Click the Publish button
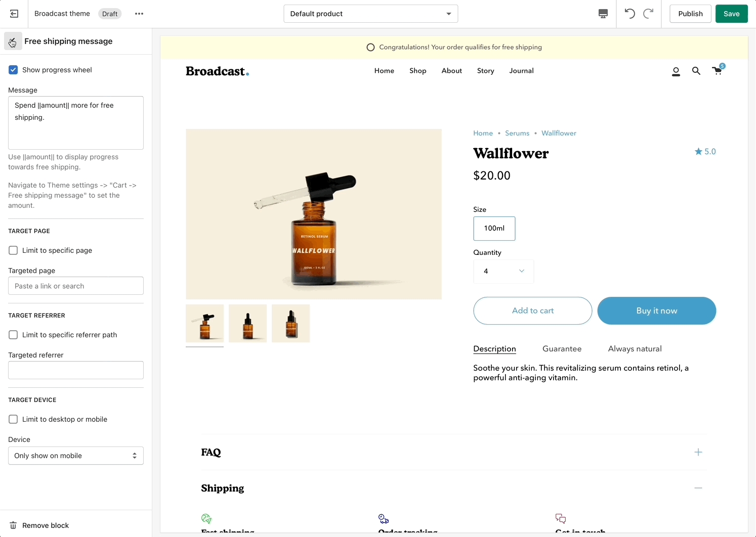This screenshot has height=537, width=756. coord(690,14)
